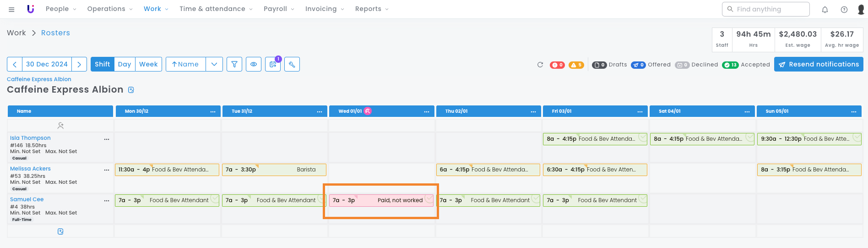Refresh the roster with reload icon
868x248 pixels.
(540, 65)
